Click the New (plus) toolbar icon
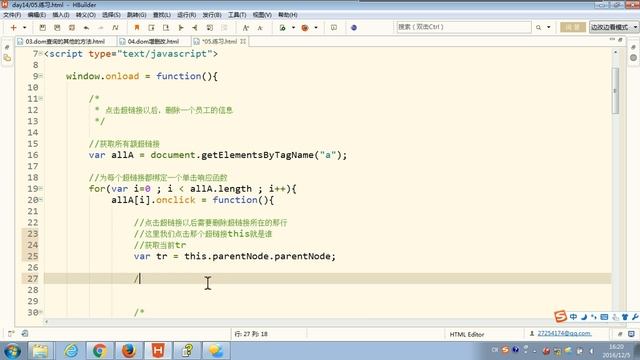This screenshot has width=640, height=360. (13, 27)
